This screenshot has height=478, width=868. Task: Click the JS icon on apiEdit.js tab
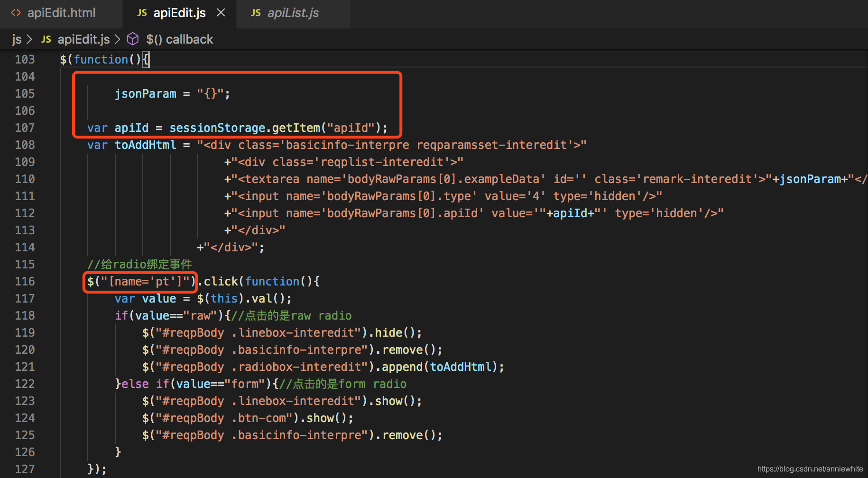142,13
